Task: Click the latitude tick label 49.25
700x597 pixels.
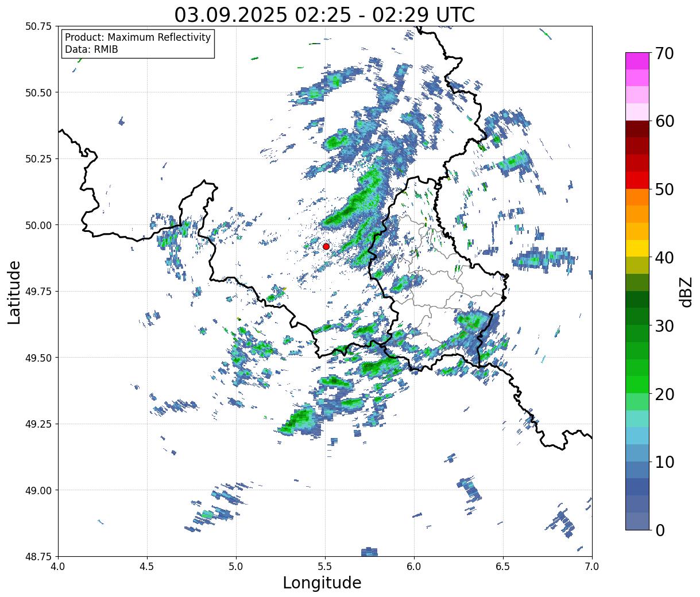Action: click(x=38, y=424)
